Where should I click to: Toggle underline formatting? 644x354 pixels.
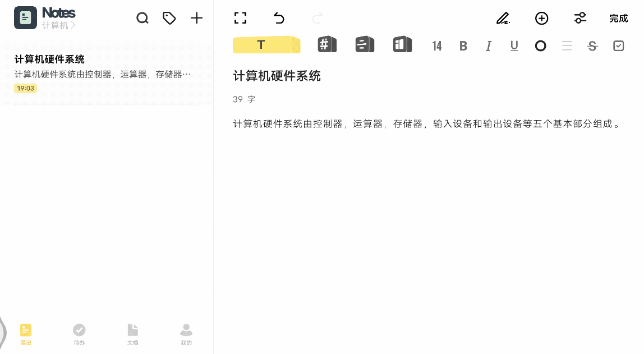[514, 46]
